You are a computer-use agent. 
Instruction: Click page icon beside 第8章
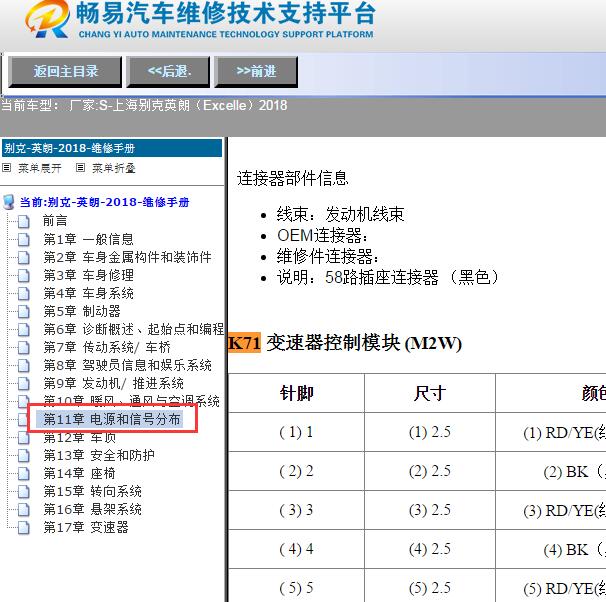(x=24, y=366)
